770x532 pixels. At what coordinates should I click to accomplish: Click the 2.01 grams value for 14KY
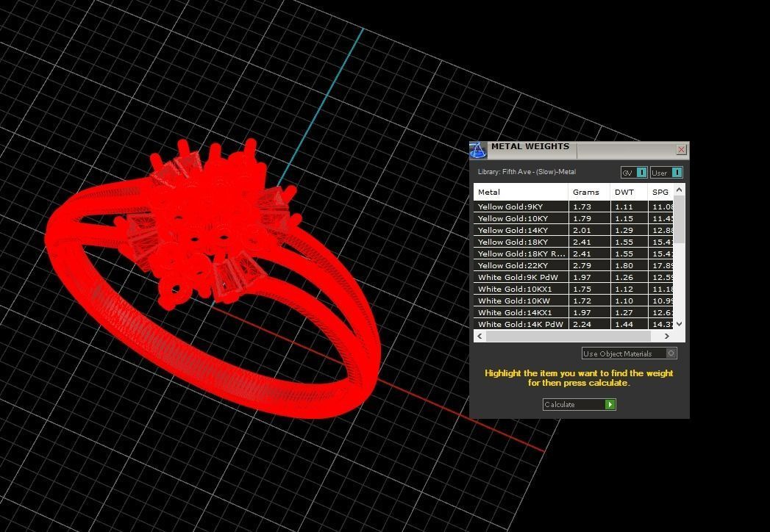tap(582, 230)
